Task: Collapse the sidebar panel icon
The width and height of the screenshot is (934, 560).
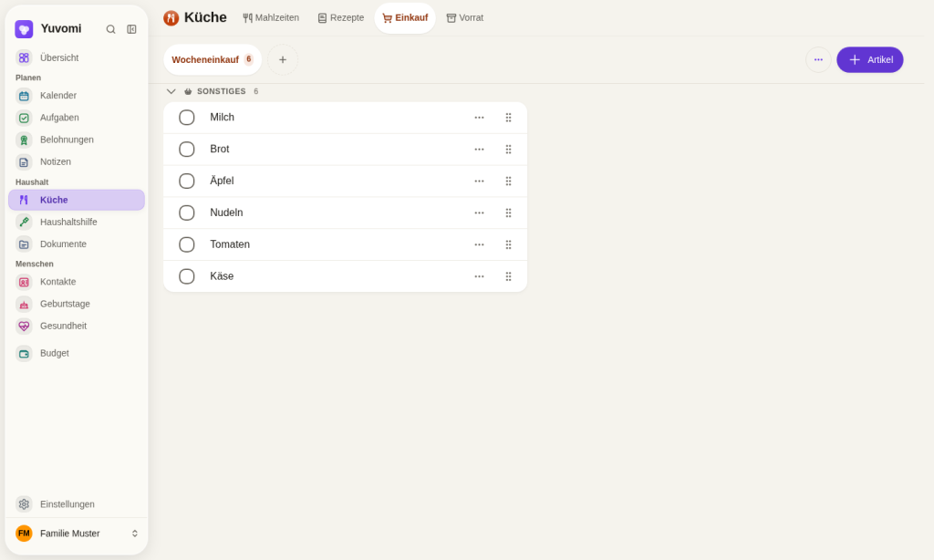Action: [x=131, y=29]
